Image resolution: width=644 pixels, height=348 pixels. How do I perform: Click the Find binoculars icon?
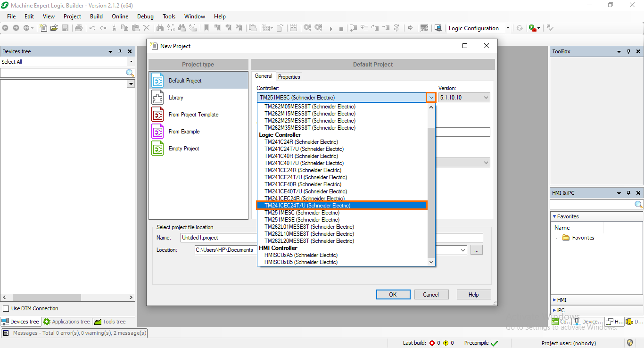pos(160,28)
